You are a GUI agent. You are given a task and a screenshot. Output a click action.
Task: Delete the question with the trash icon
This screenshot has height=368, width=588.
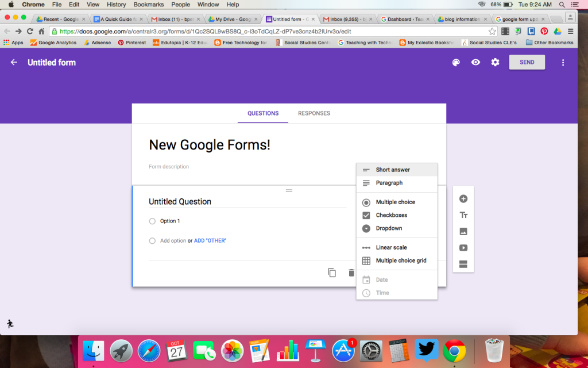click(351, 273)
